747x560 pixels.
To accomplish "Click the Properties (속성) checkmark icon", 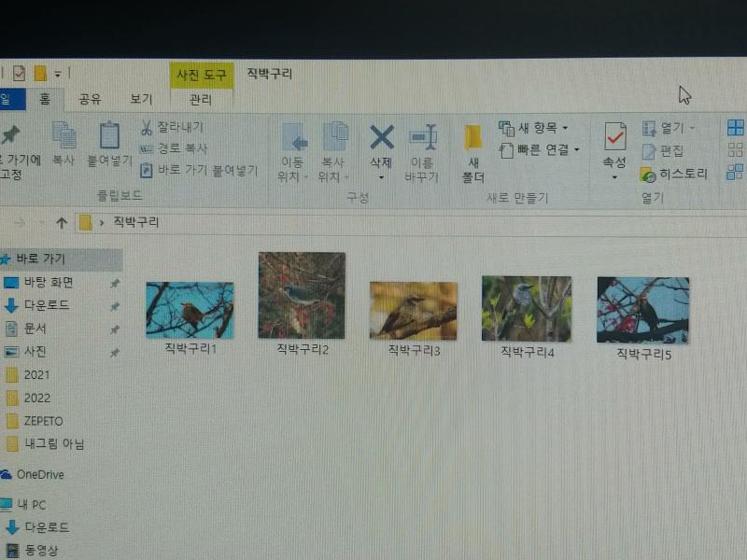I will click(x=614, y=137).
